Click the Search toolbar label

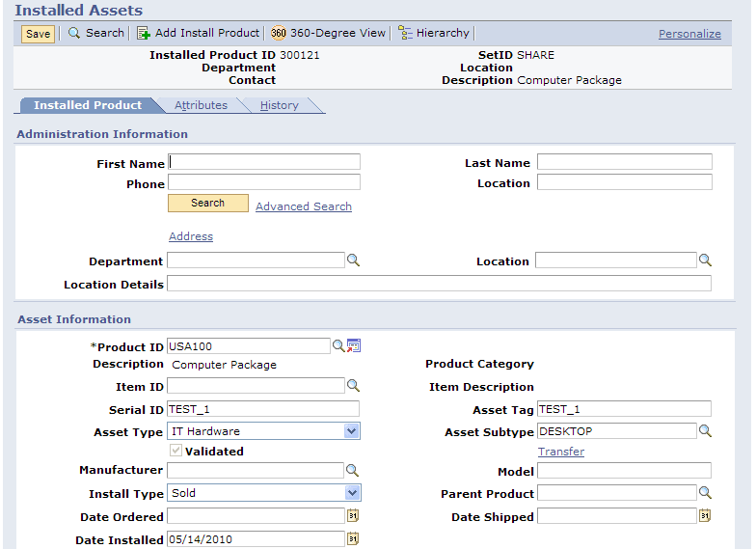[105, 33]
